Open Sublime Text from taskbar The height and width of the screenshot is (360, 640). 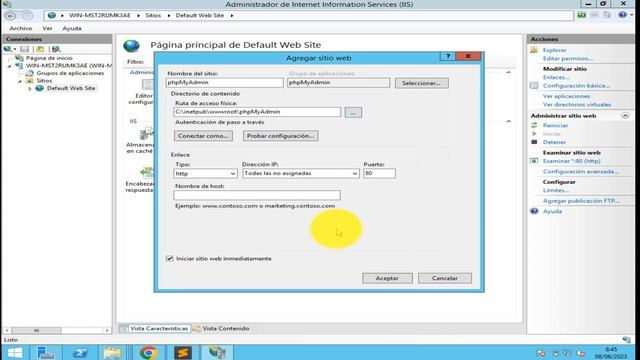click(182, 353)
